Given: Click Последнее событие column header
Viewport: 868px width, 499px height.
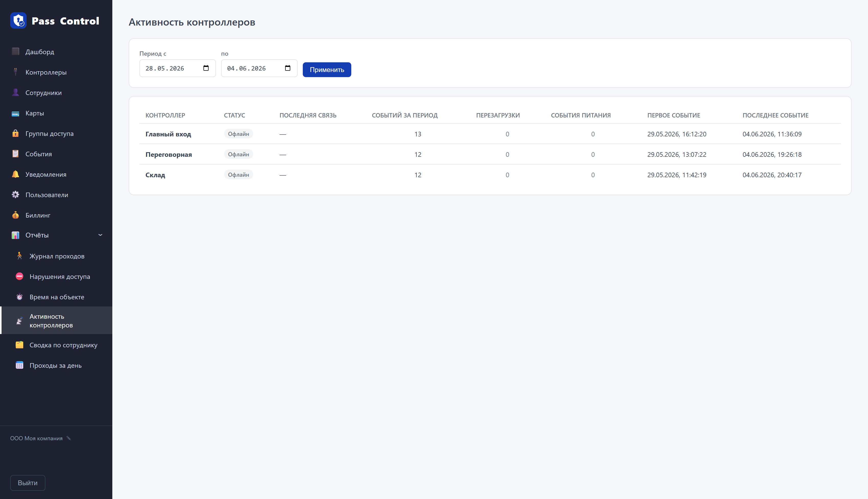Looking at the screenshot, I should point(775,115).
